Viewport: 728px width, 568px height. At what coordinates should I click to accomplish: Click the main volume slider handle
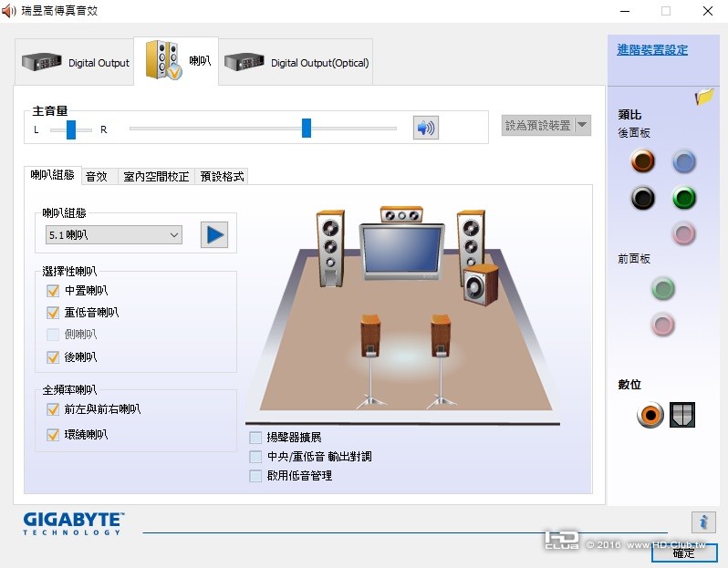(307, 128)
